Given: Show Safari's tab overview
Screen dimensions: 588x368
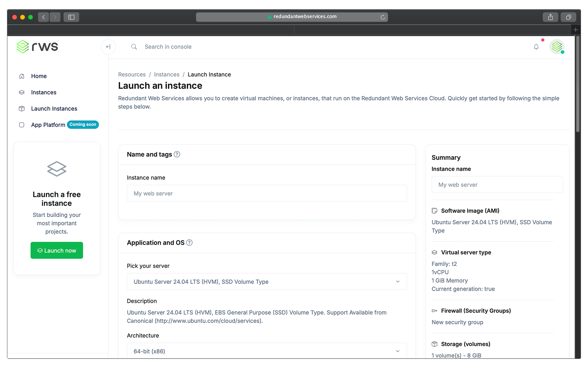Looking at the screenshot, I should (568, 17).
